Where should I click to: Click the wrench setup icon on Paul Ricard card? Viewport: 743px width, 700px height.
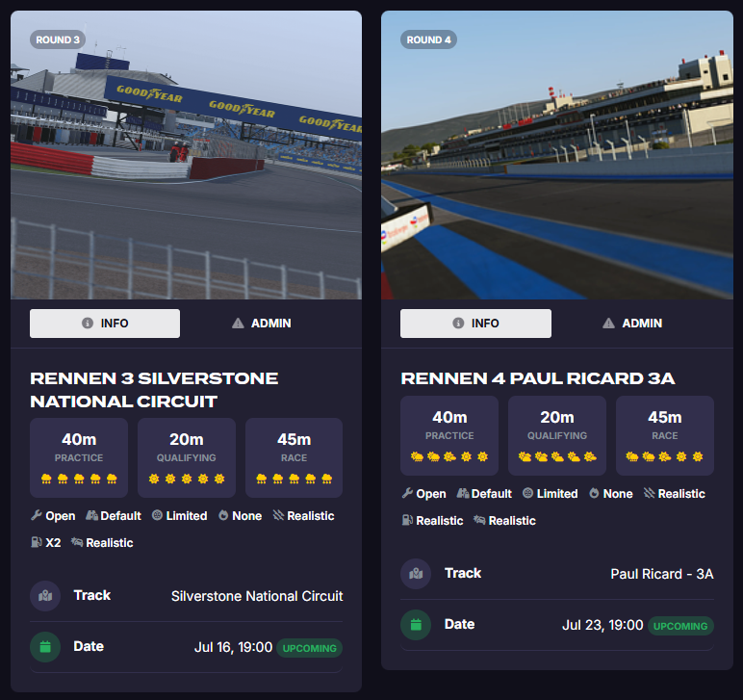point(407,493)
